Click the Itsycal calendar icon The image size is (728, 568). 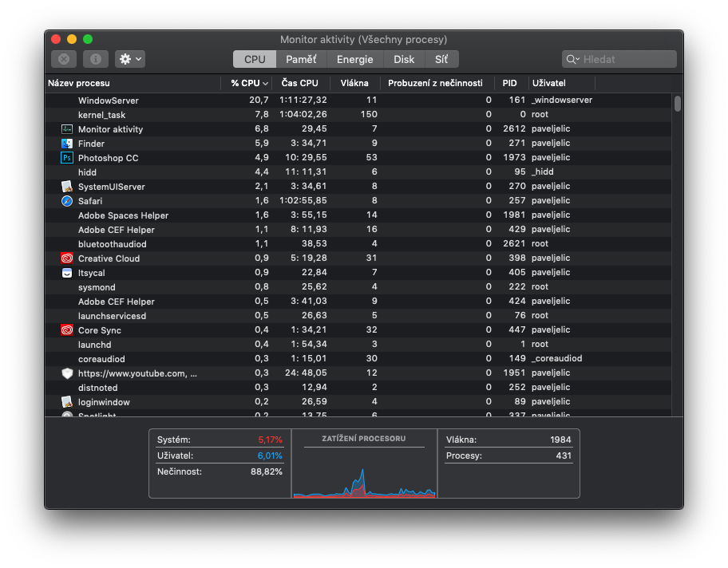(x=67, y=273)
